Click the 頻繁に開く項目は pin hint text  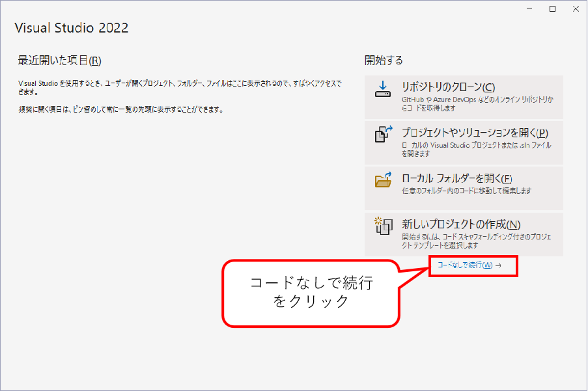click(120, 110)
